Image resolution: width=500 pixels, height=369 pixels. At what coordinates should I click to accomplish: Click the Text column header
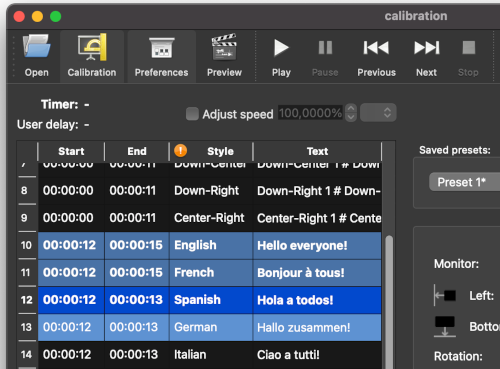pos(317,151)
